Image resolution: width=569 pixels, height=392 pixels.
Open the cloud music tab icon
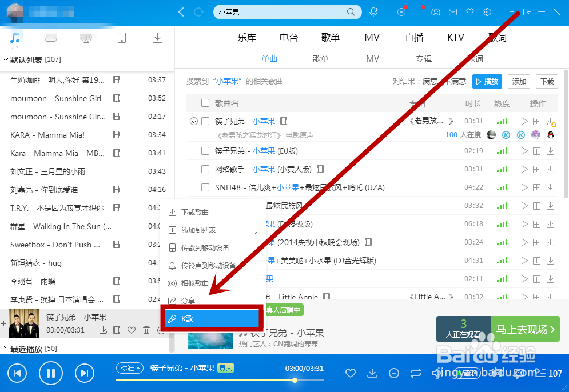pos(51,38)
